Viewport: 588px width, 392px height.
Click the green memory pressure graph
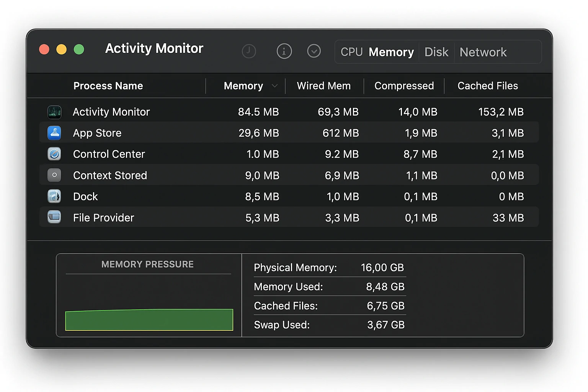(x=149, y=320)
